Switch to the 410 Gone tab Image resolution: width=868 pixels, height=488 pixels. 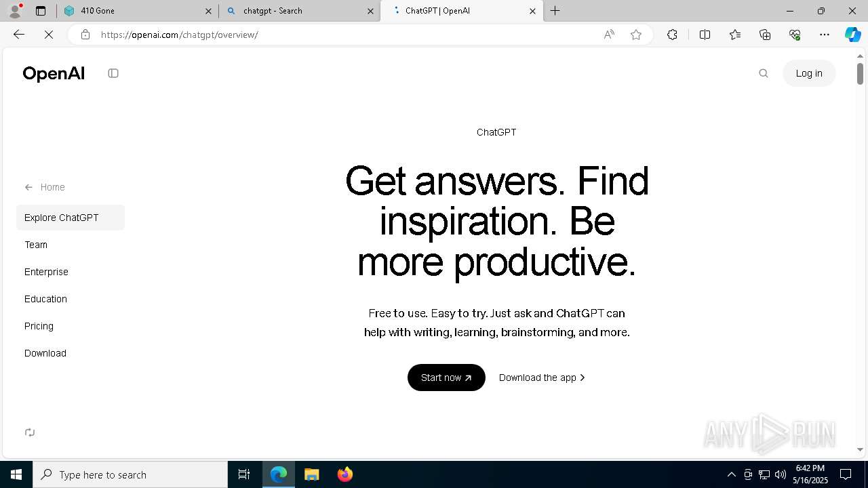[138, 11]
